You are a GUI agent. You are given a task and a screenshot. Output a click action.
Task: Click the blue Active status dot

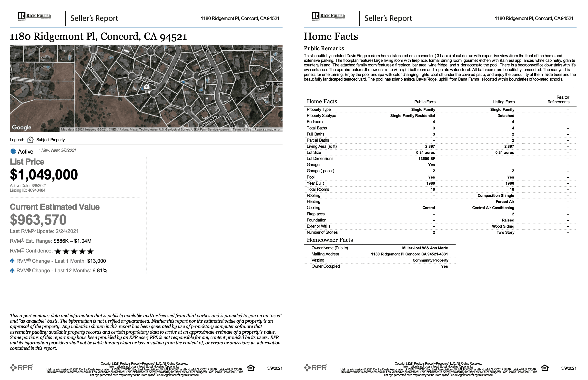pyautogui.click(x=13, y=151)
